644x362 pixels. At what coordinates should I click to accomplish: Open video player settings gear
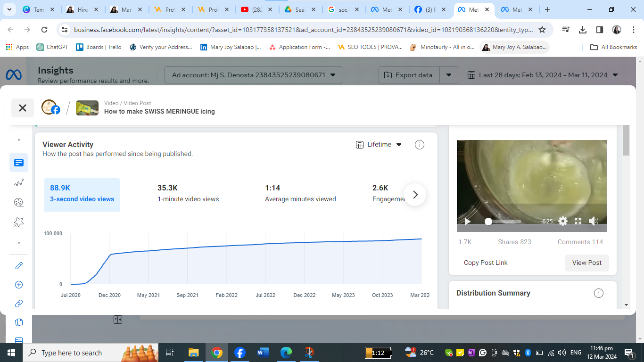(x=562, y=221)
